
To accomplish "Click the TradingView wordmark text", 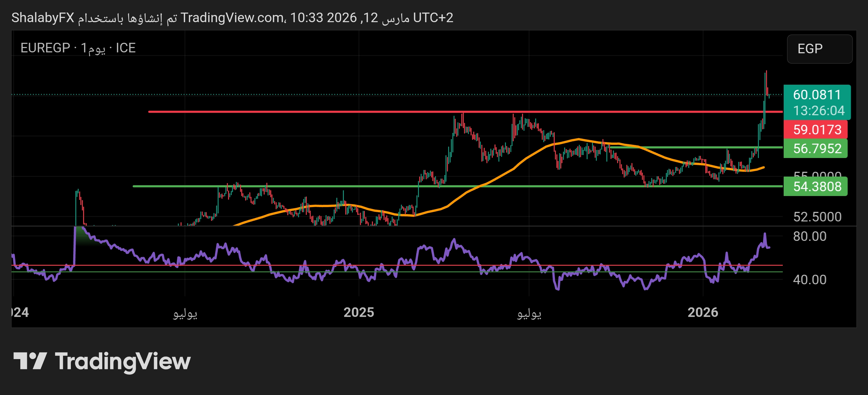I will (x=123, y=361).
